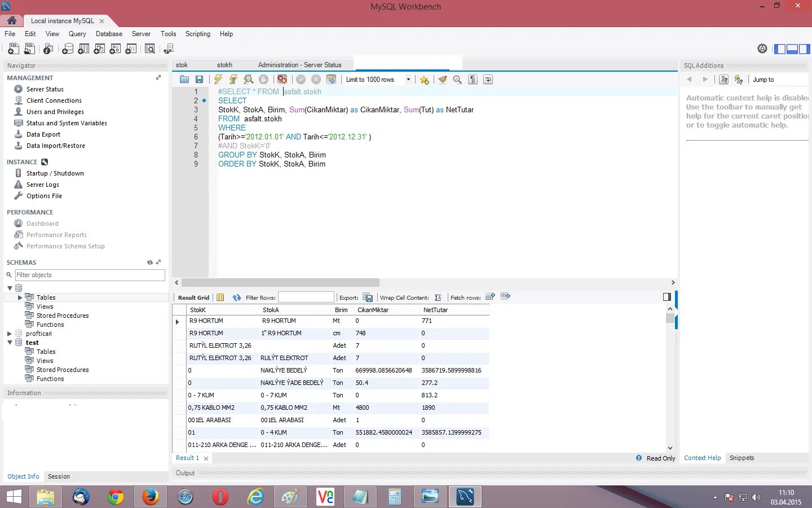Viewport: 812px width, 508px height.
Task: Toggle Wrap Cell Content icon
Action: pos(438,297)
